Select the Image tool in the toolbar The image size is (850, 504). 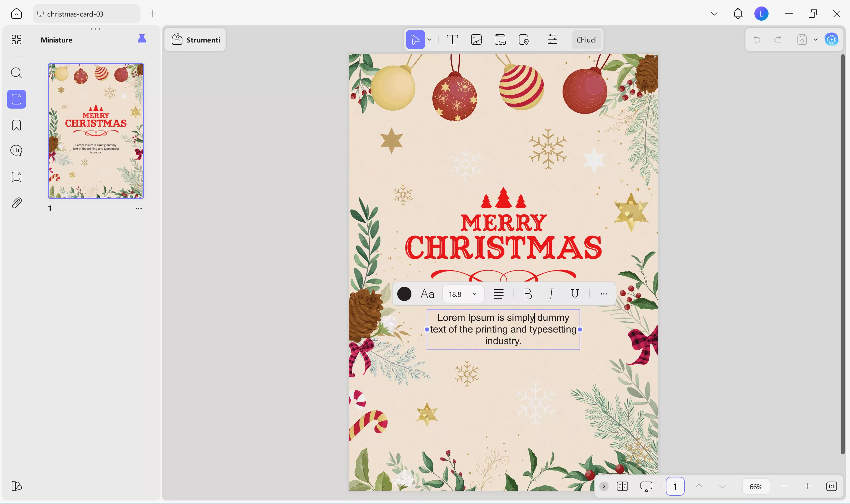[x=476, y=40]
